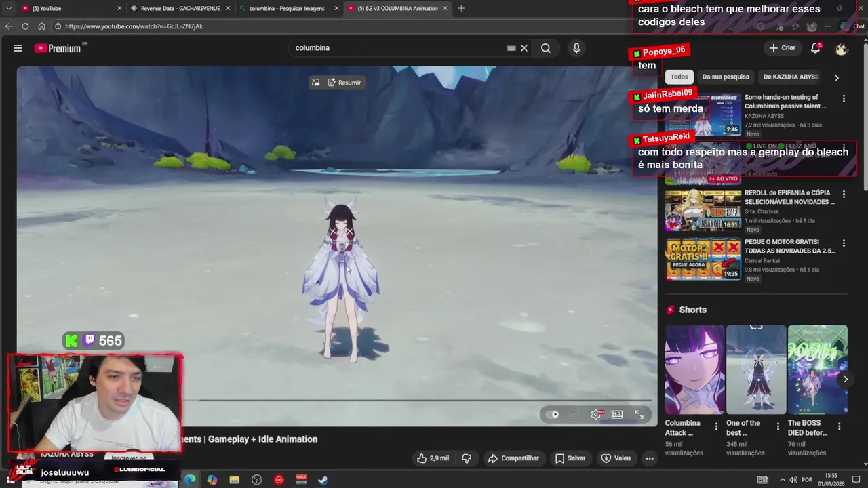This screenshot has width=868, height=488.
Task: Run search with magnifier button
Action: coord(546,48)
